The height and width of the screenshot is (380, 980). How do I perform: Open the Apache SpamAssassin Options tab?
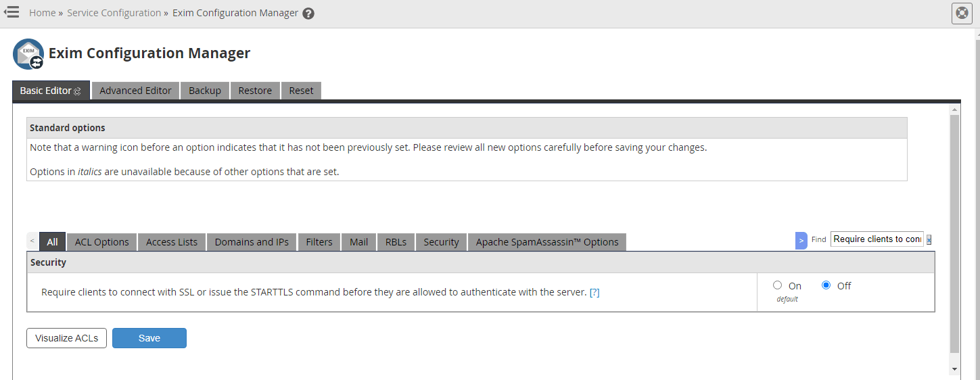click(546, 242)
